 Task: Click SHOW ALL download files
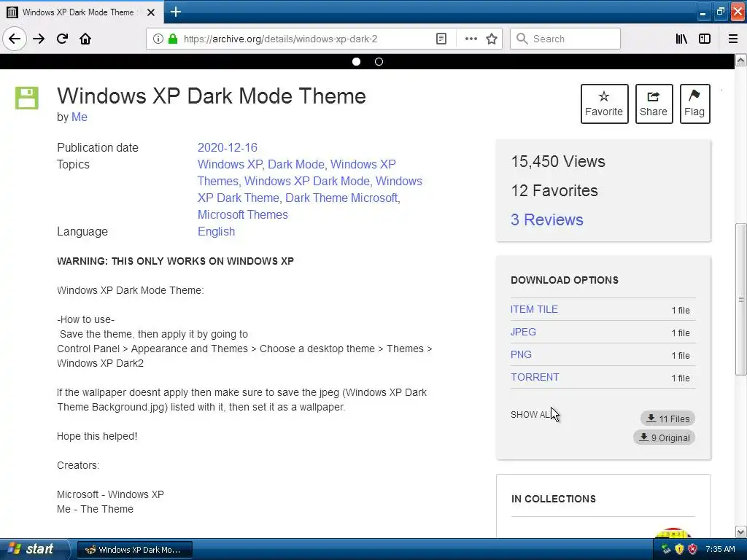(x=533, y=415)
